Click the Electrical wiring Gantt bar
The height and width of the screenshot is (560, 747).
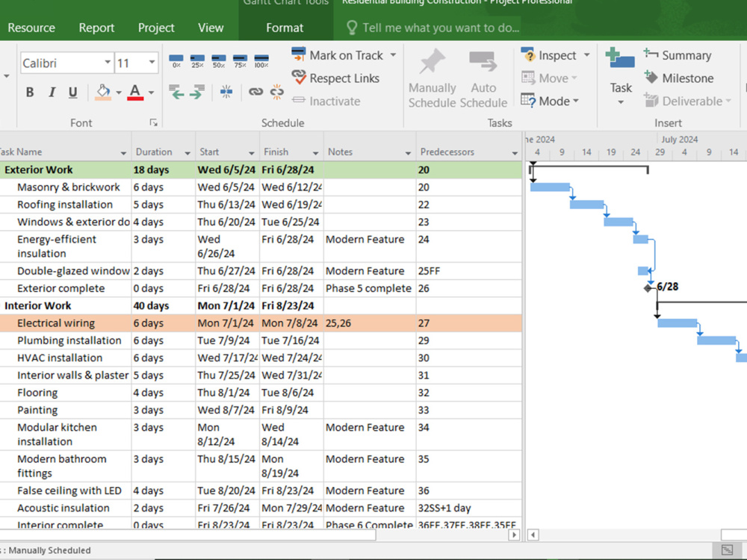[x=677, y=323]
